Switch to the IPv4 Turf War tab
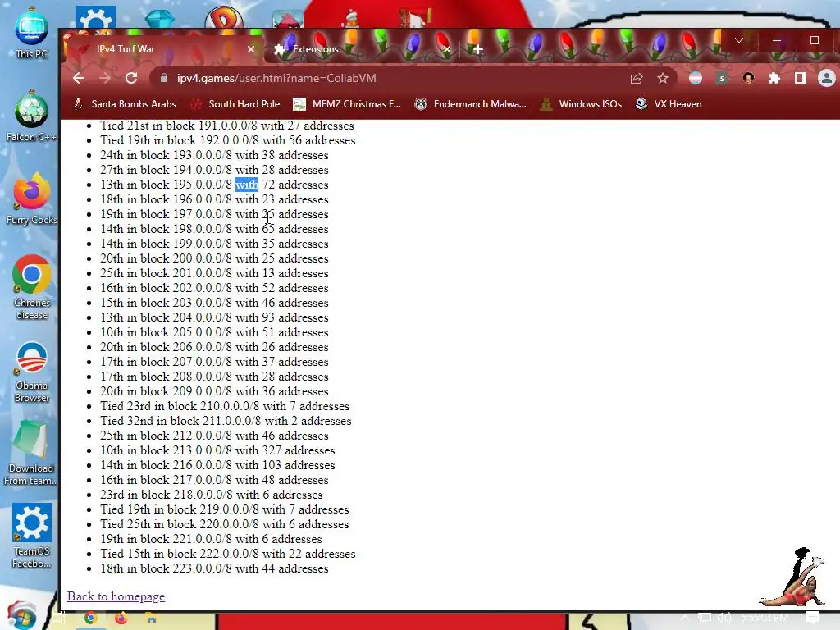The height and width of the screenshot is (630, 840). tap(163, 49)
